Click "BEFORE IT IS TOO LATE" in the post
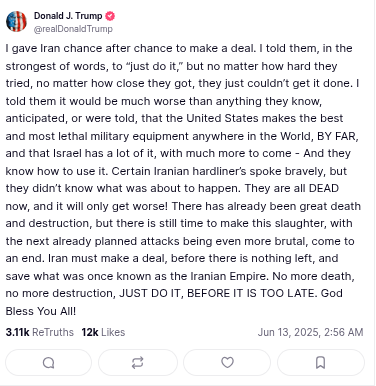Image resolution: width=376 pixels, height=386 pixels. coord(252,293)
